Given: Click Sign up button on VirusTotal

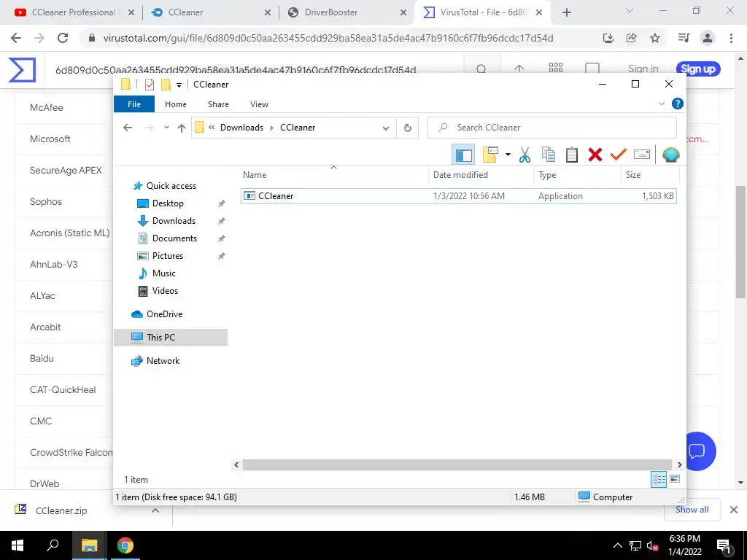Looking at the screenshot, I should tap(698, 69).
